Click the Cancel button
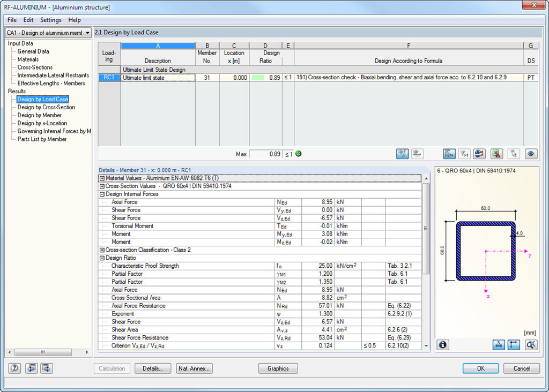The image size is (549, 392). point(522,368)
